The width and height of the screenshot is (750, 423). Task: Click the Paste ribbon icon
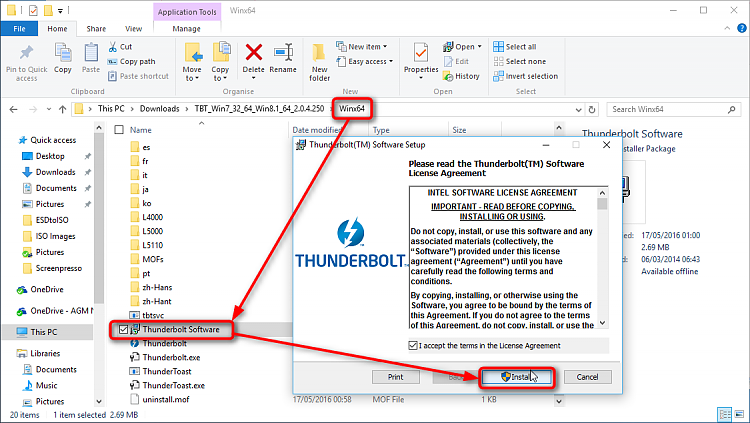(x=91, y=53)
